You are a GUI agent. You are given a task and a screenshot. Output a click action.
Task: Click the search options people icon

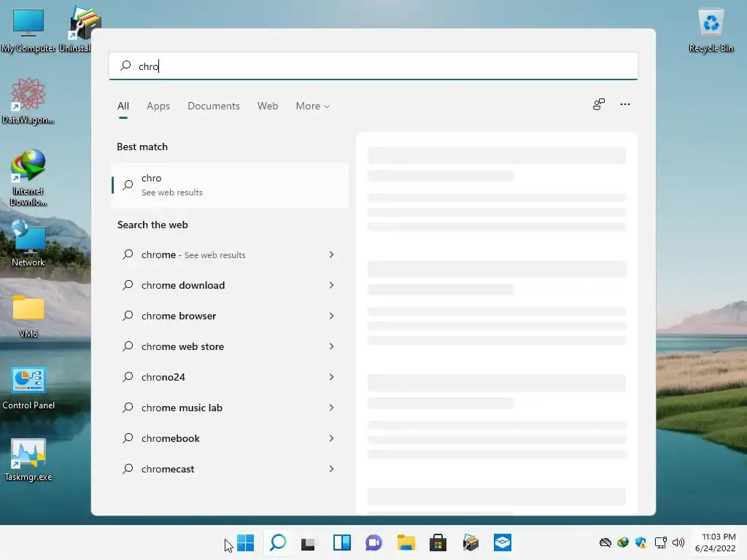tap(599, 104)
